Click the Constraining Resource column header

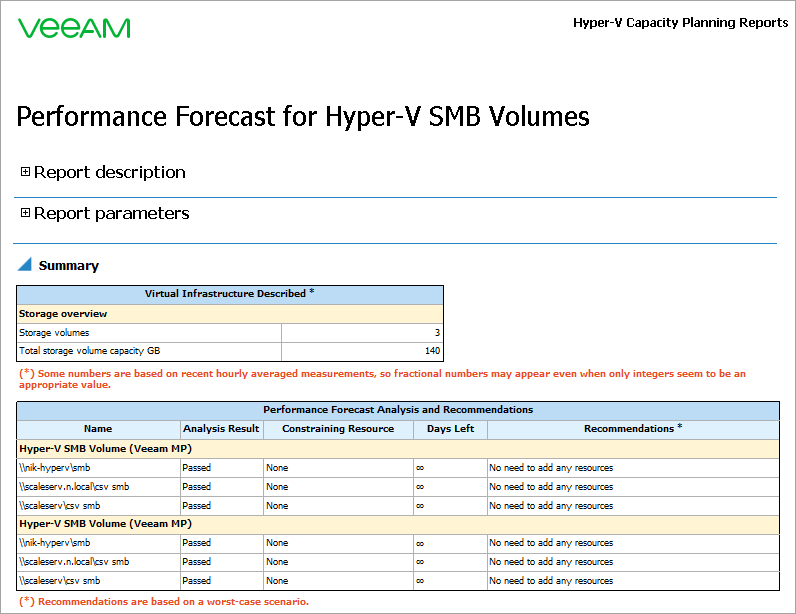(x=338, y=429)
